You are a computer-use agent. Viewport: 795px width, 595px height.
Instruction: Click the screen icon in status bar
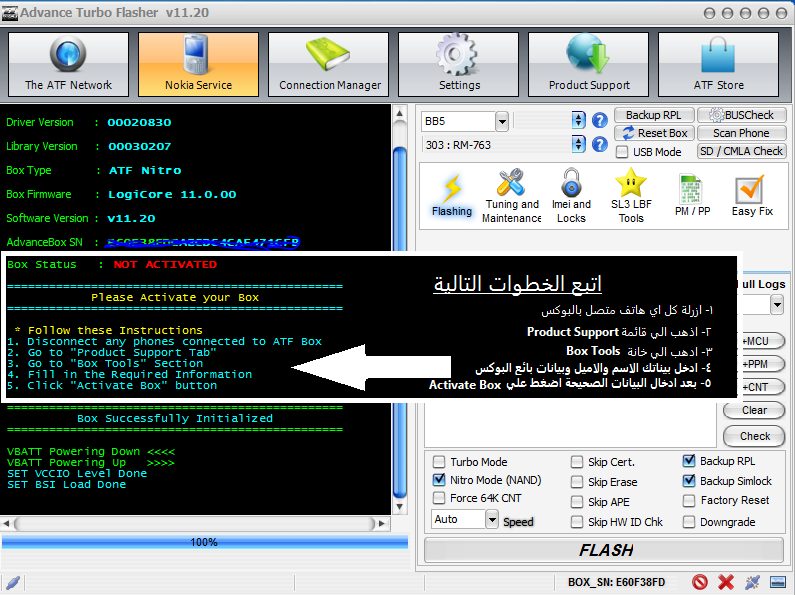[x=778, y=582]
